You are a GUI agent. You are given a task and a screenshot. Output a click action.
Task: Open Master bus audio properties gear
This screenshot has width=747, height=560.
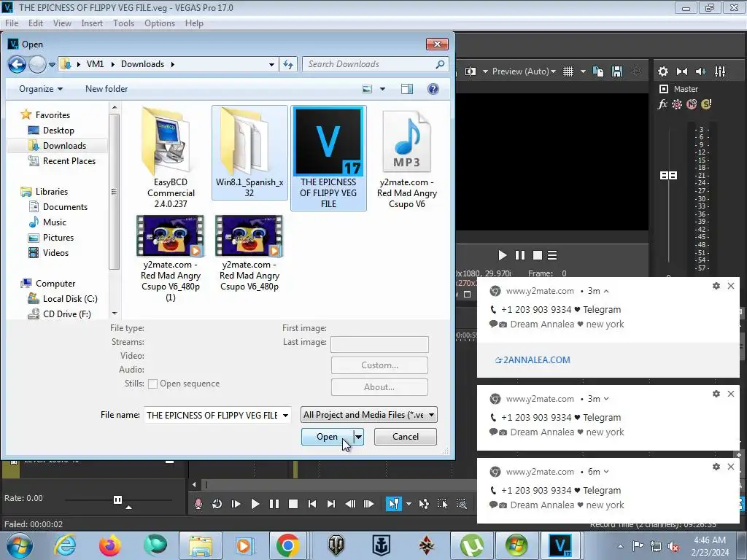pos(662,71)
